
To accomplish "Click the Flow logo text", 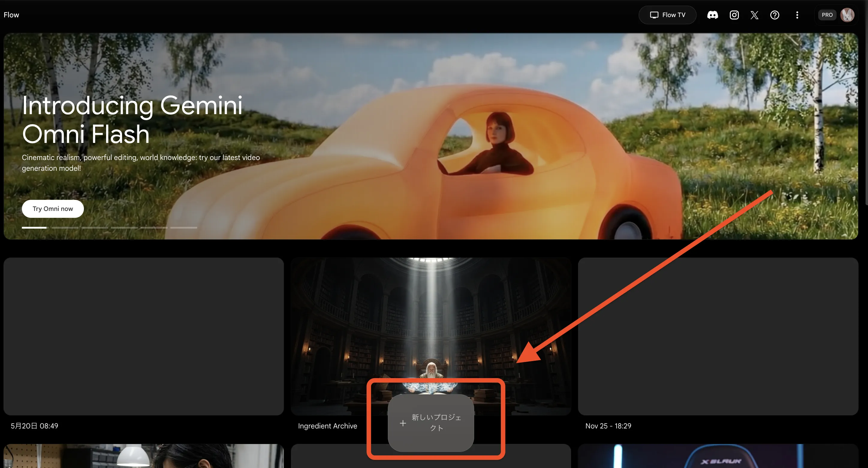I will 11,15.
